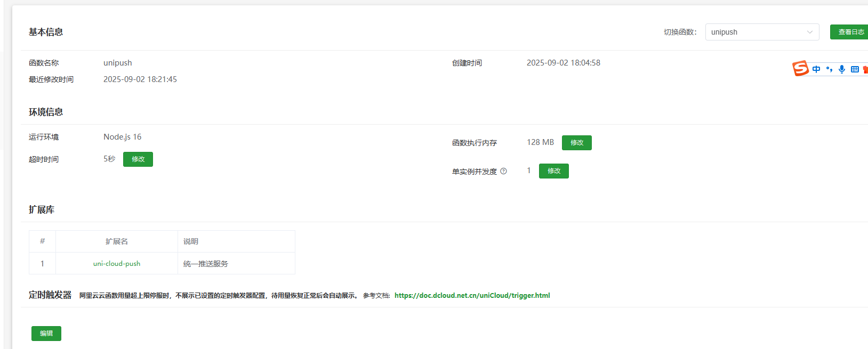Click the 扩展名 column header
The image size is (868, 349).
point(117,241)
